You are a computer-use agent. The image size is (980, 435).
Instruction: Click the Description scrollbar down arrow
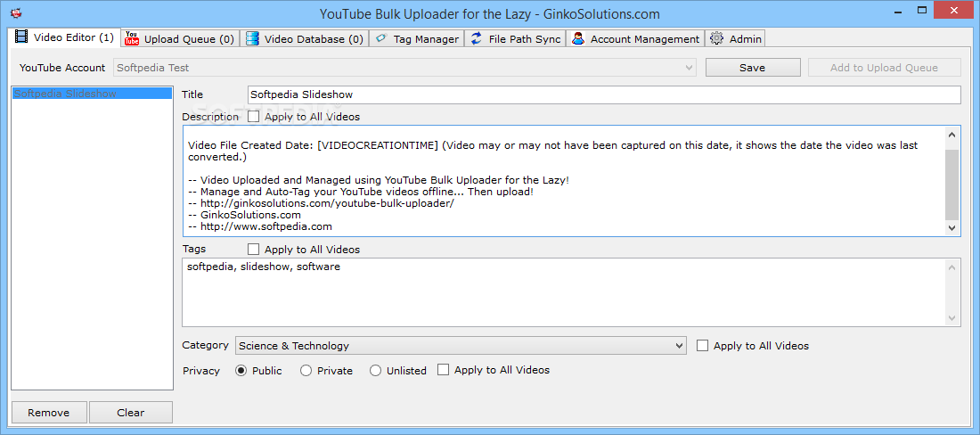(x=951, y=228)
